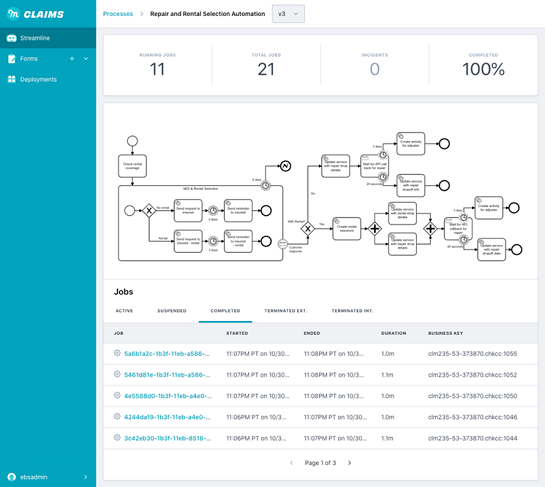The image size is (545, 487).
Task: Click the Create rental exposure task
Action: [347, 229]
